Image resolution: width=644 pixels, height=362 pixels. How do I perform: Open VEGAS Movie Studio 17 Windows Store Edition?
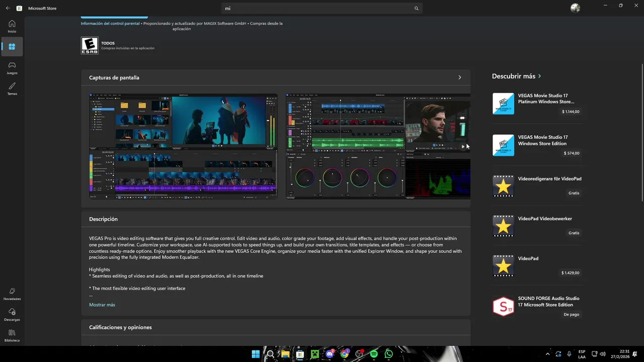536,145
